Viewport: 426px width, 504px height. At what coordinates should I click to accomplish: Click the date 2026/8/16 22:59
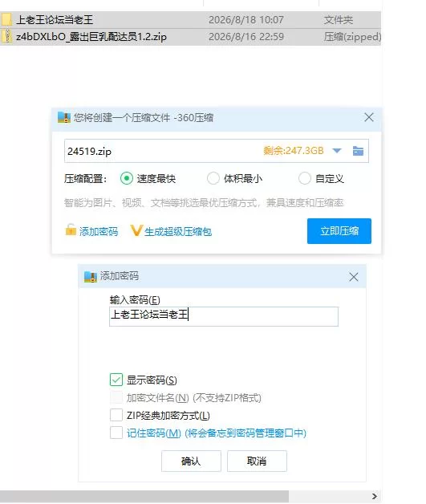pos(246,37)
